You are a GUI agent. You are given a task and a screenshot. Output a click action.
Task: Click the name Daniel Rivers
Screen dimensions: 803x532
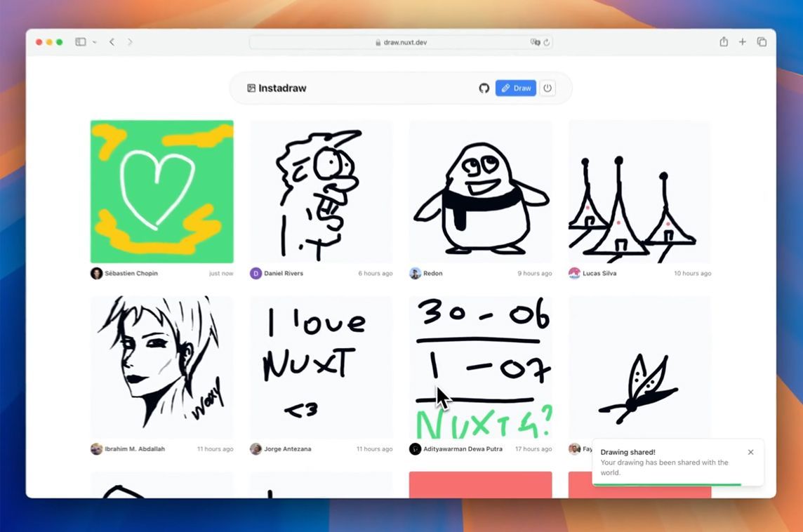[x=283, y=274]
